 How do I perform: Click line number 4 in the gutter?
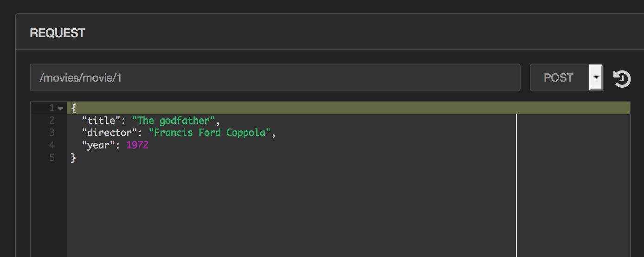(52, 146)
